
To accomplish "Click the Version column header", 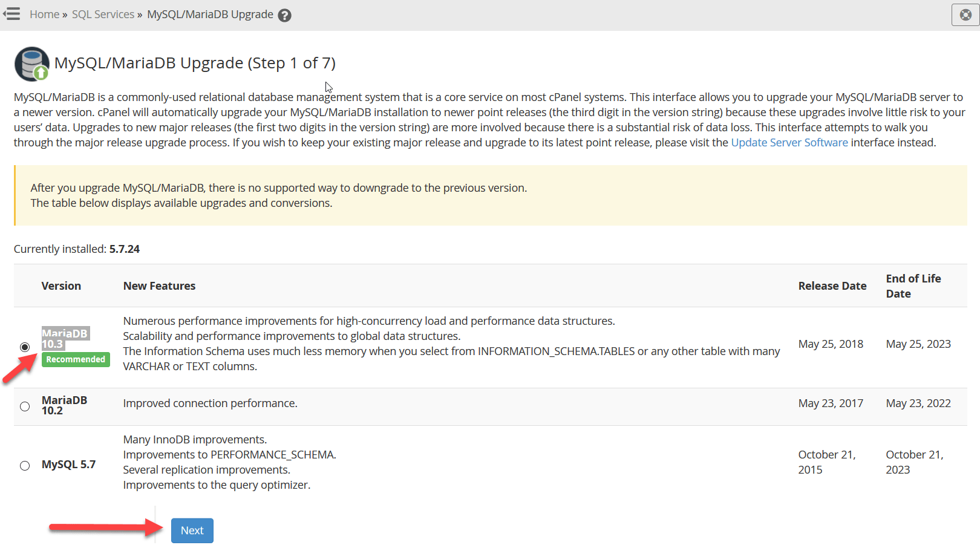I will point(61,286).
